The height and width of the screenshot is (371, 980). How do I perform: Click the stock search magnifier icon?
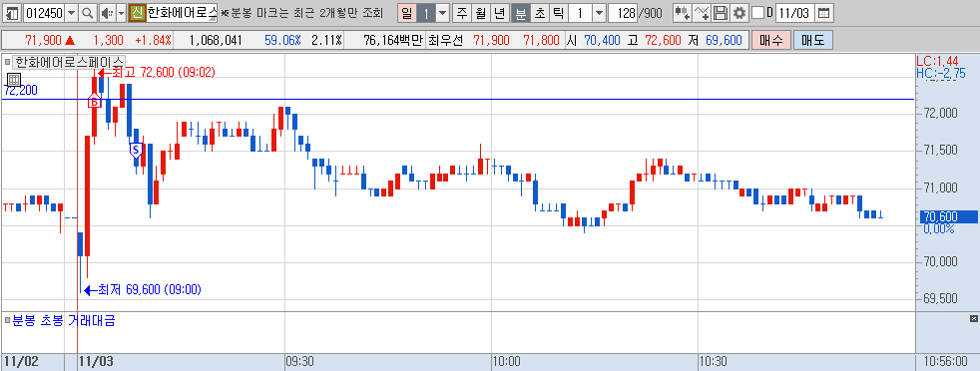click(x=88, y=13)
